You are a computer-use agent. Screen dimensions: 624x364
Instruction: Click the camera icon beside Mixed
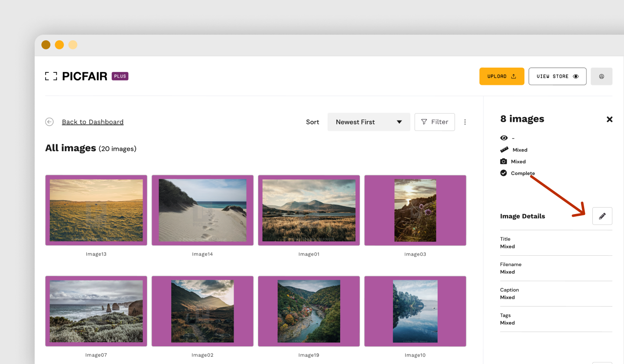[x=504, y=161]
